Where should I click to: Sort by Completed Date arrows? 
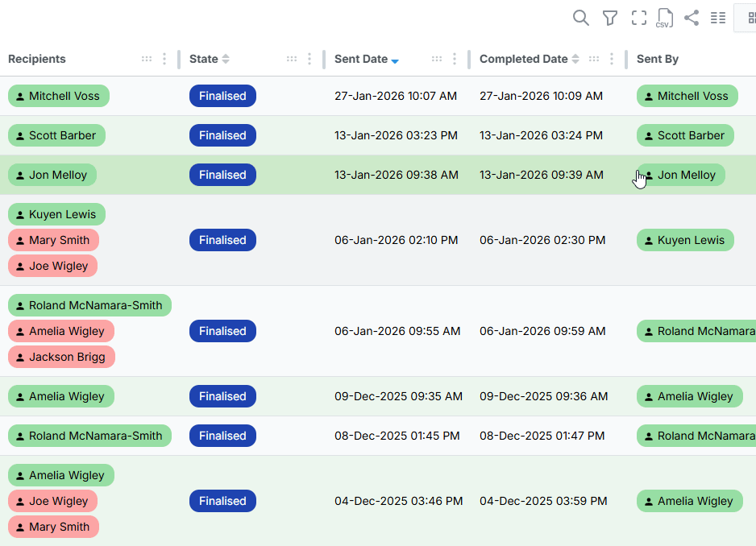pos(575,59)
